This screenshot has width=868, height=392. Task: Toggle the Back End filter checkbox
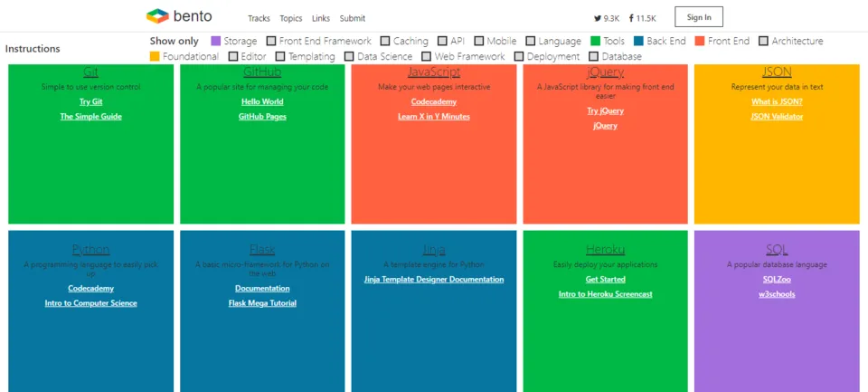[x=638, y=41]
